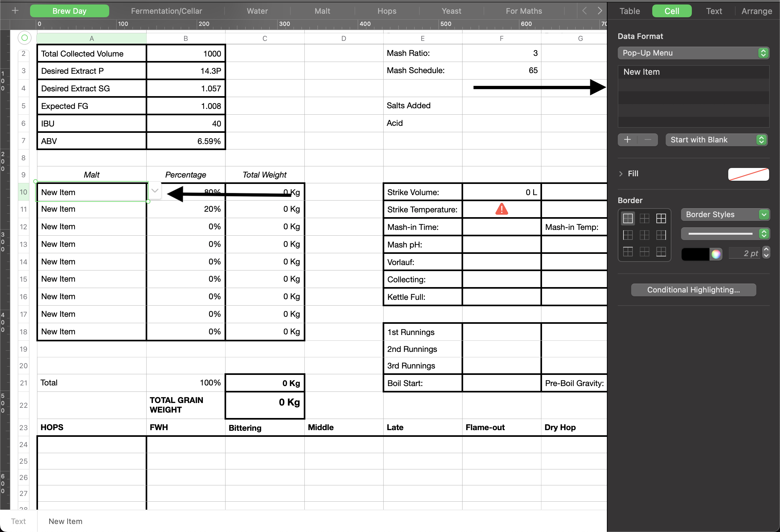
Task: Open the Data Format pop-up menu
Action: coord(693,53)
